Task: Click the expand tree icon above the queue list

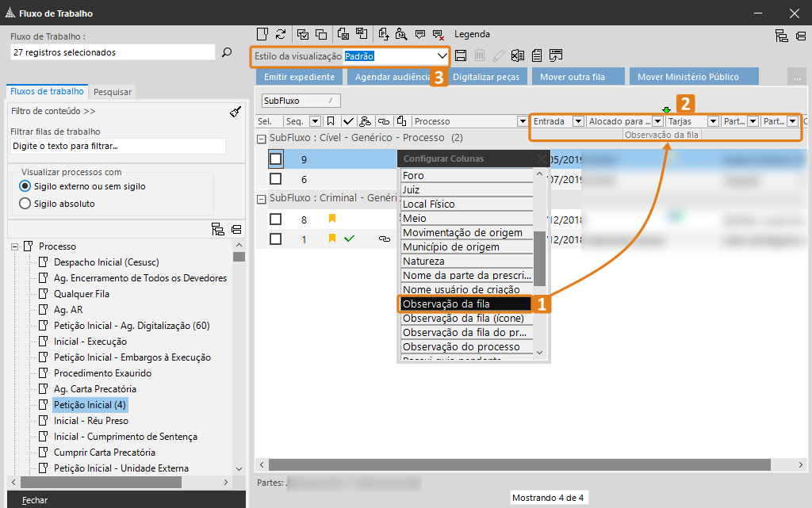Action: click(218, 230)
